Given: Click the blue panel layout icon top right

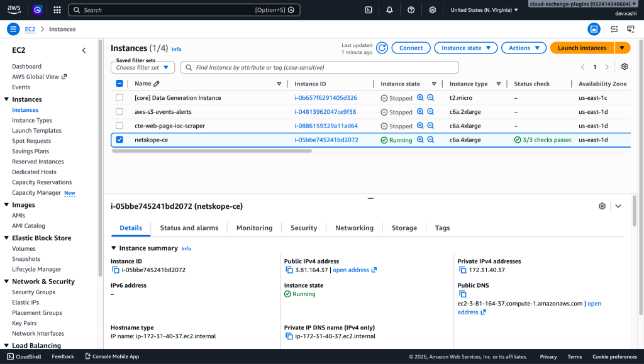Looking at the screenshot, I should [x=594, y=29].
